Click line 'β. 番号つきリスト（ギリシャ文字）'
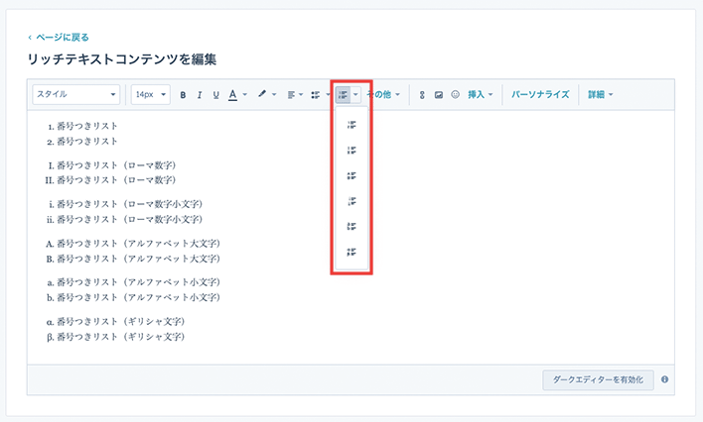 [116, 337]
